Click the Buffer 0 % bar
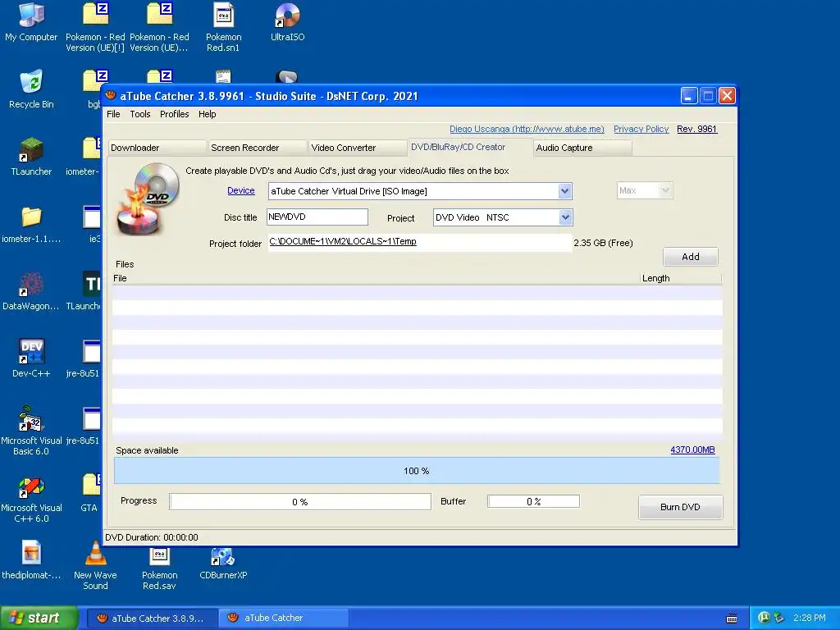 click(x=533, y=501)
